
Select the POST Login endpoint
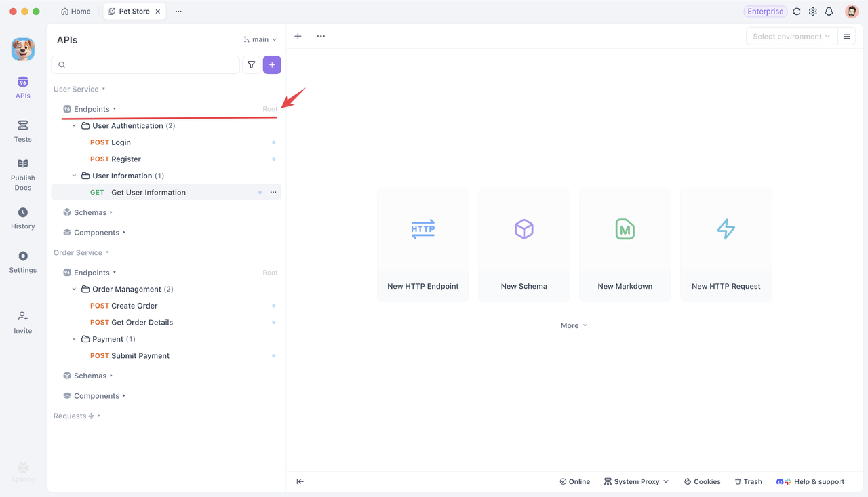pos(121,142)
